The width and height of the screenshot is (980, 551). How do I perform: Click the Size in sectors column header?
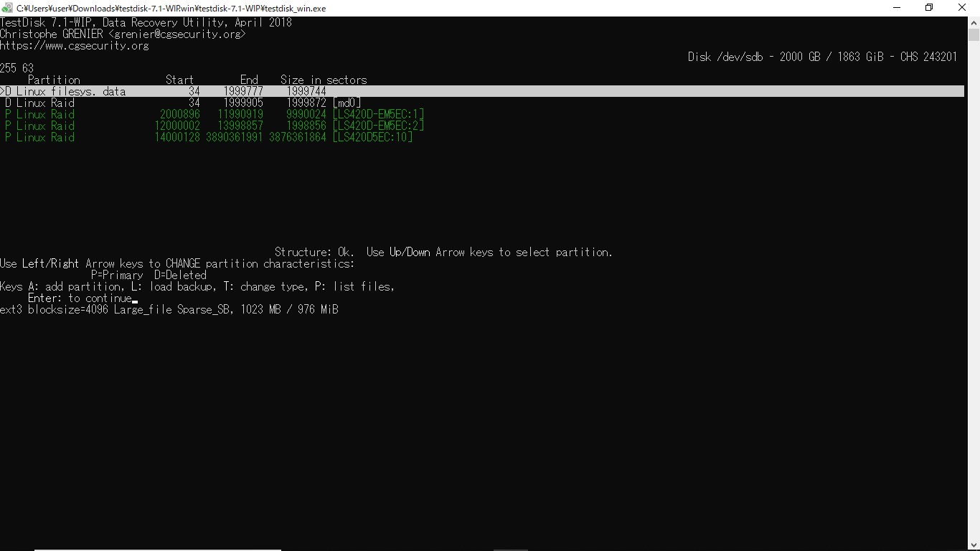pyautogui.click(x=324, y=80)
